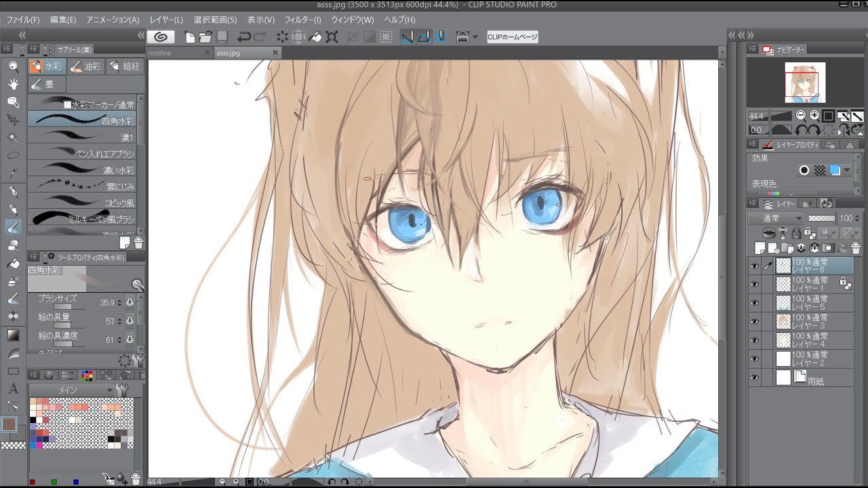Create new document from toolbar
This screenshot has height=488, width=868.
pos(190,37)
